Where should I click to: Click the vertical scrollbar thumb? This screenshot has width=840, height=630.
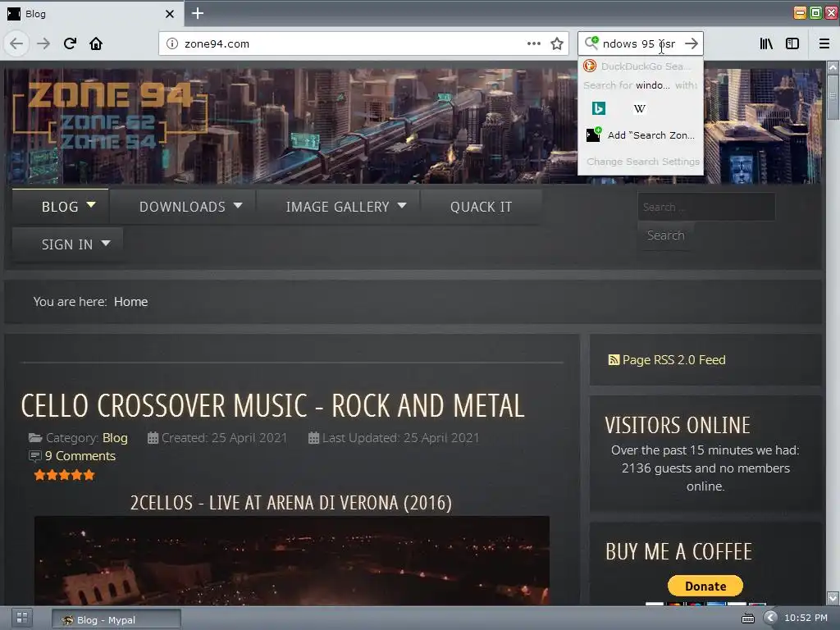(832, 97)
